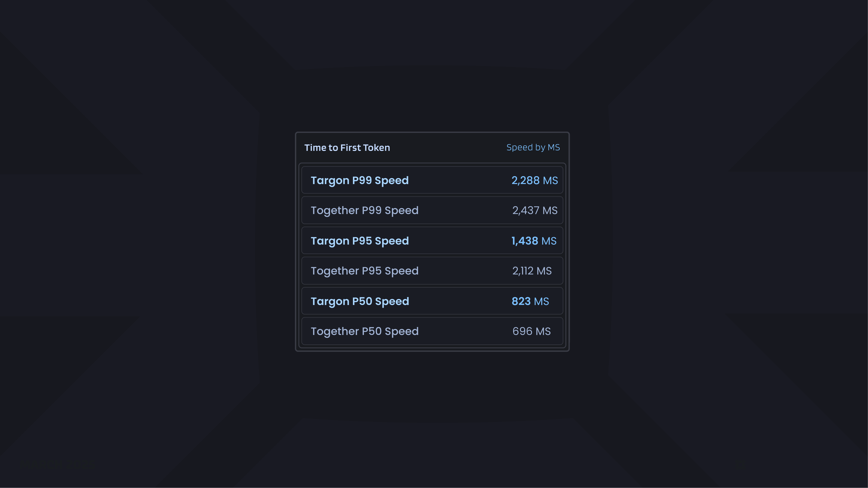
Task: Select the Together P99 Speed label
Action: coord(364,210)
